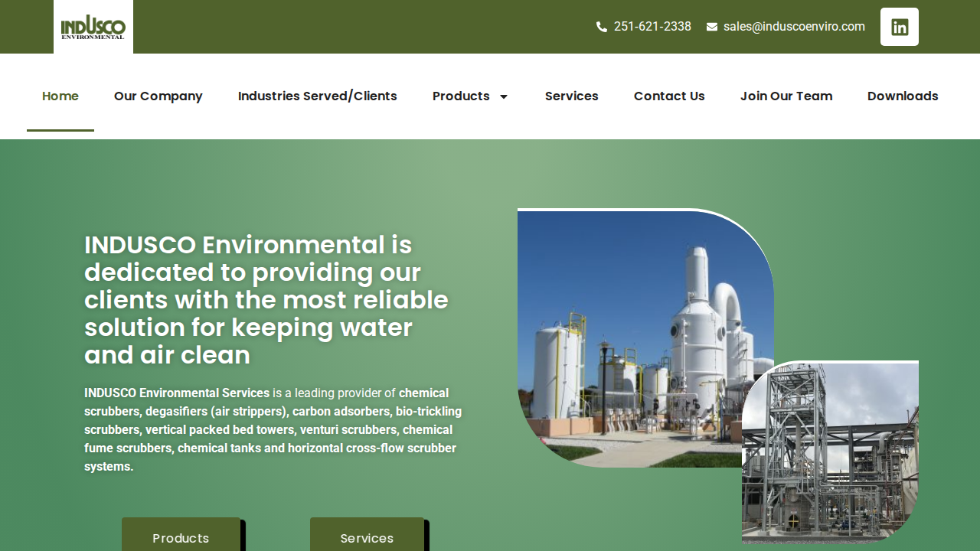980x551 pixels.
Task: Navigate to Industries Served/Clients
Action: [318, 96]
